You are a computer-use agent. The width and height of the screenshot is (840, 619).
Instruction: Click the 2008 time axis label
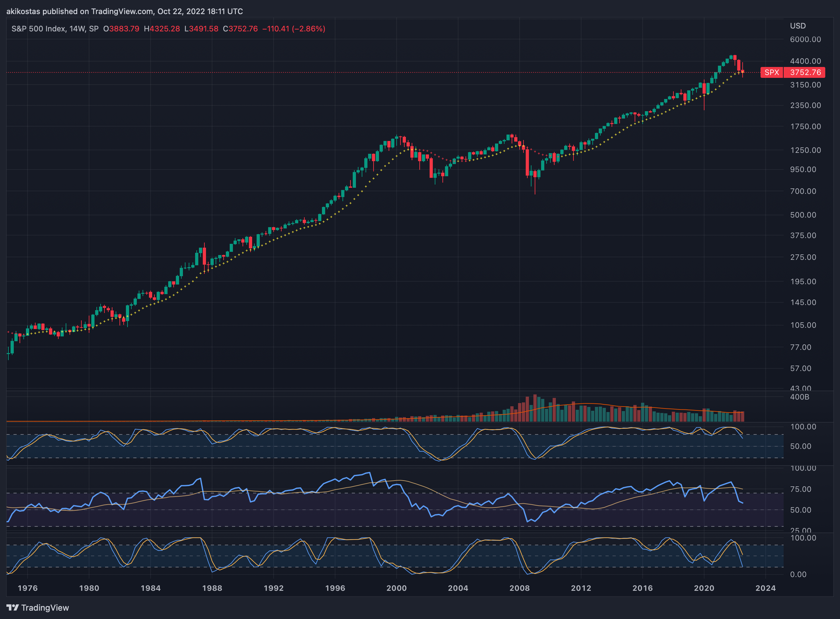tap(520, 588)
